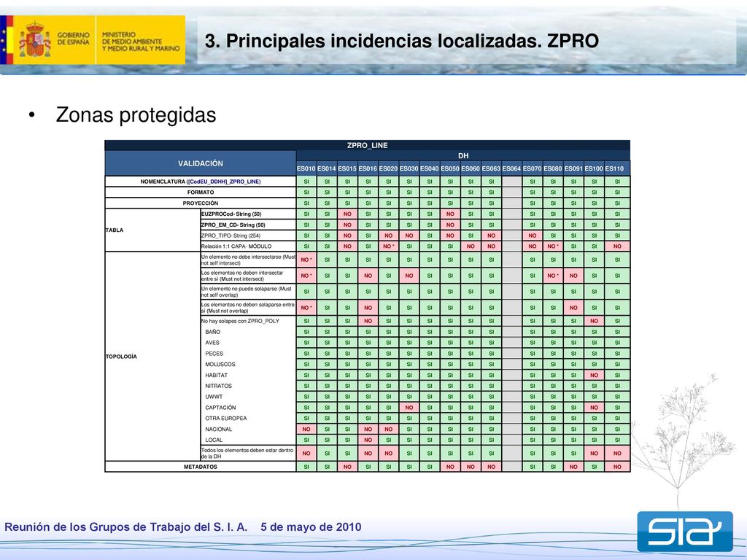Image resolution: width=747 pixels, height=560 pixels.
Task: Click the "Must not self overlap" row label
Action: click(248, 292)
